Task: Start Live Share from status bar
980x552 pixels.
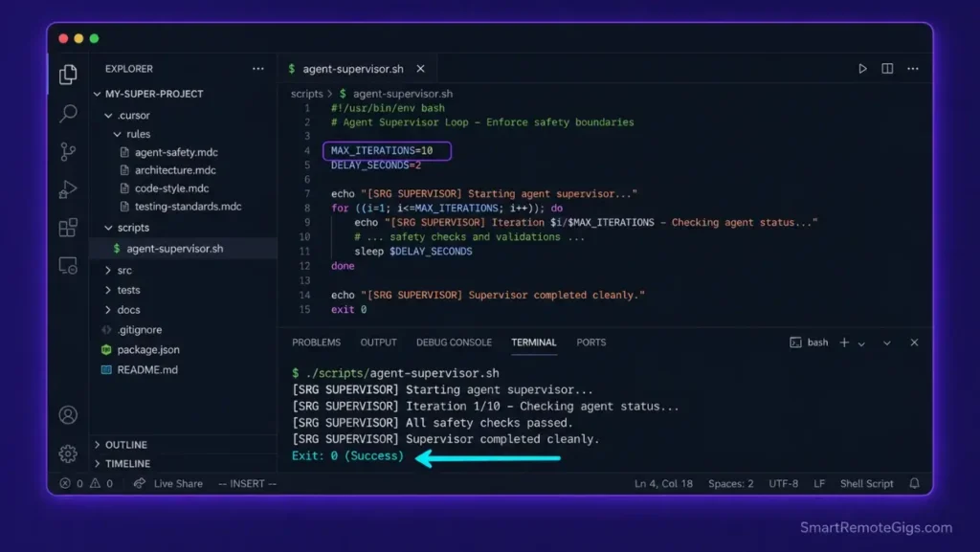Action: (168, 483)
